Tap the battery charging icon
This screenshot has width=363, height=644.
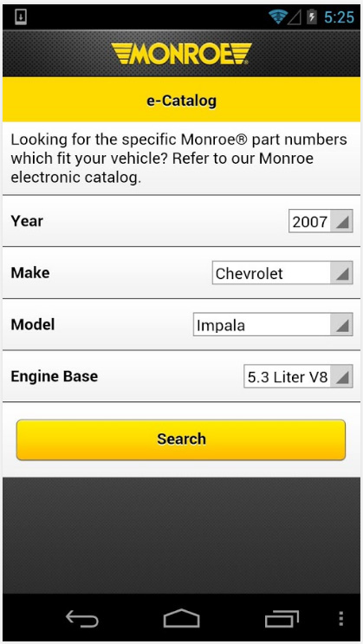click(312, 16)
